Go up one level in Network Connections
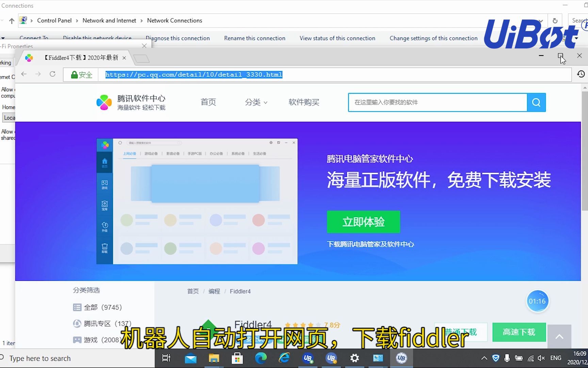 point(12,21)
